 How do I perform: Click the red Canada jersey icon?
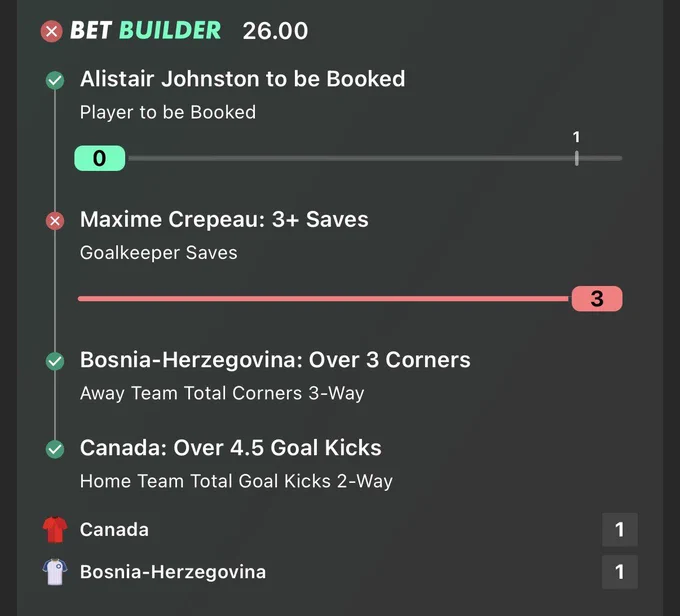pyautogui.click(x=55, y=529)
